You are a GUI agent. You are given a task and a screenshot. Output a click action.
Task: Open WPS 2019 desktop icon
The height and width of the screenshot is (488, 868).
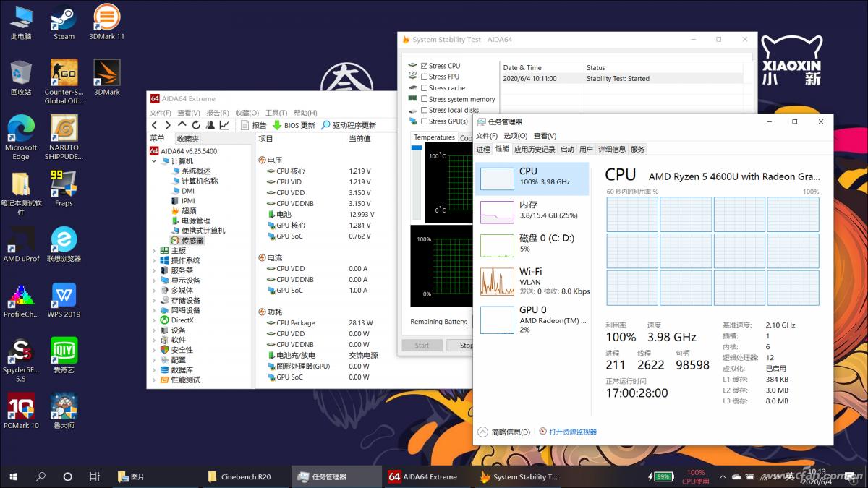point(64,300)
